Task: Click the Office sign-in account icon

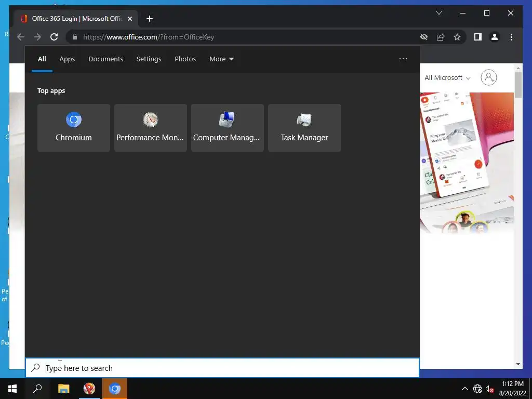Action: (x=488, y=78)
